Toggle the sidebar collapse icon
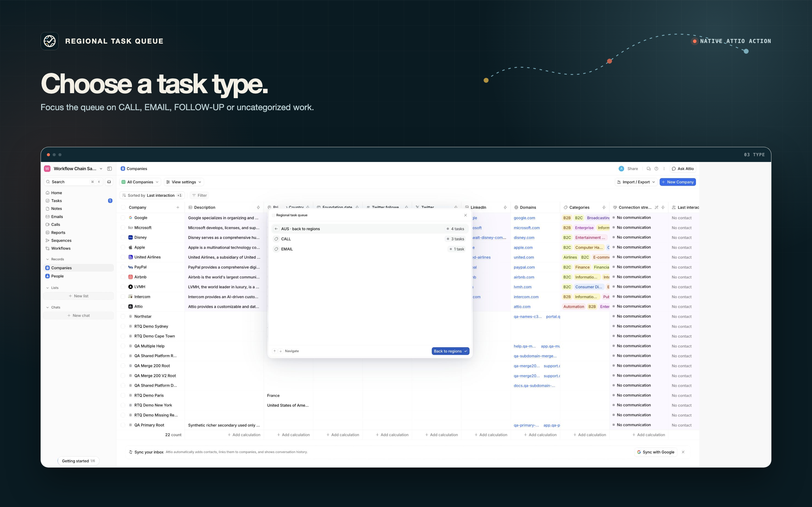Viewport: 812px width, 507px height. pos(109,169)
